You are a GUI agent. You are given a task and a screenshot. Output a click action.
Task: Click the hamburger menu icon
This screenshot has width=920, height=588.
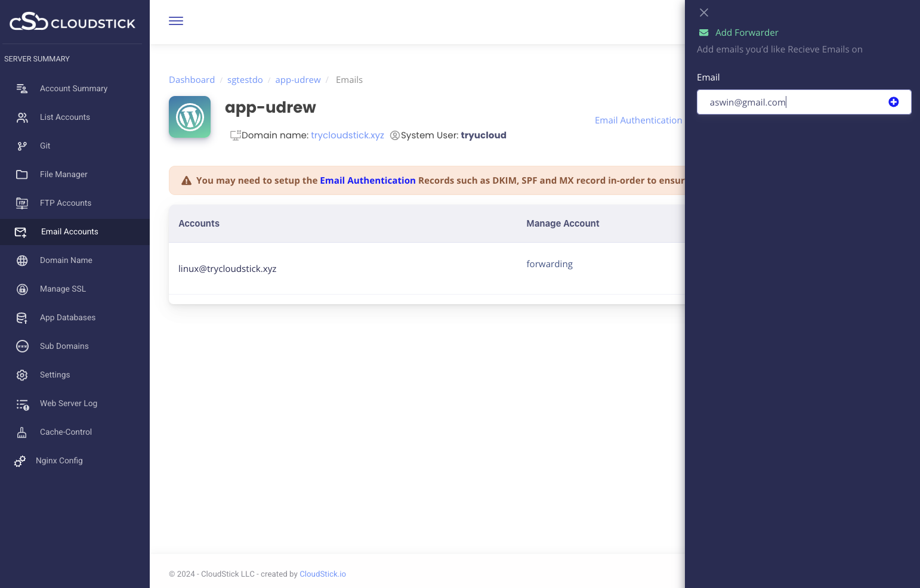pos(176,21)
